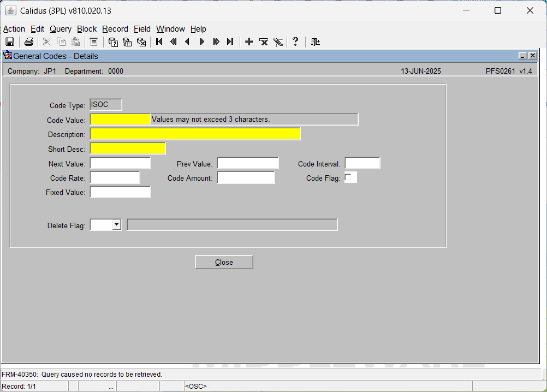Click the Code Type field showing ISOC
This screenshot has width=547, height=392.
coord(106,105)
